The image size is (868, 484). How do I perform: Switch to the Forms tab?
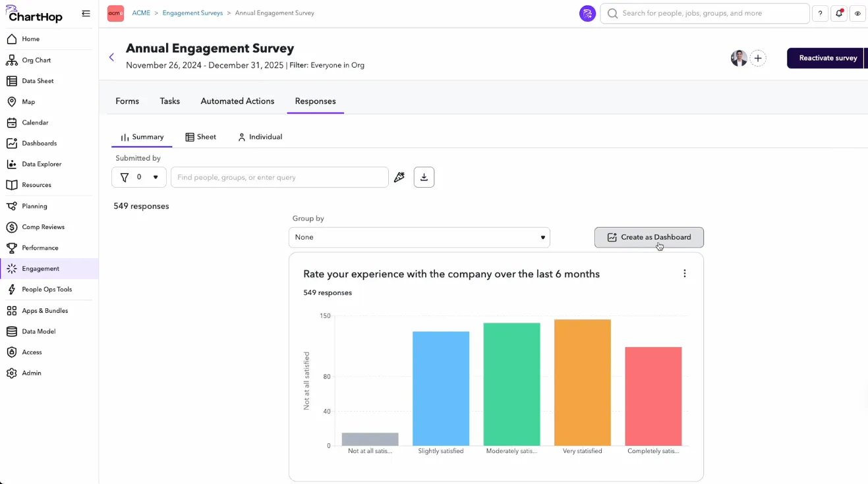click(127, 101)
